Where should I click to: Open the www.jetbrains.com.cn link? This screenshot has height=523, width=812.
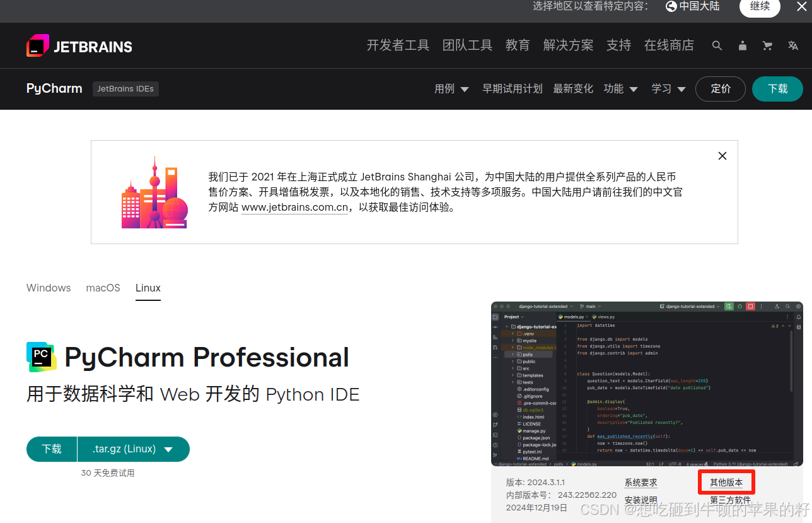pyautogui.click(x=295, y=208)
